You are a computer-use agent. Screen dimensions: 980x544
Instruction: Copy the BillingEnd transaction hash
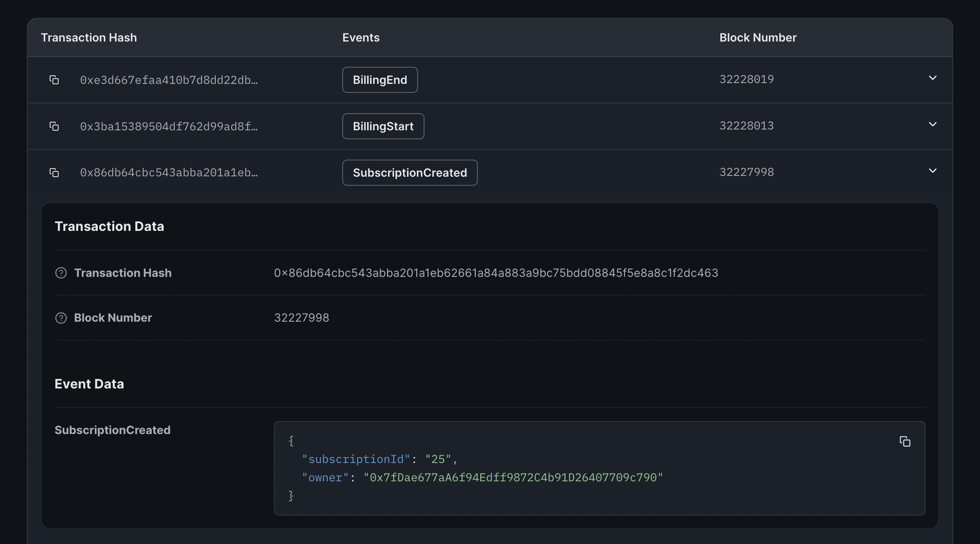point(55,80)
